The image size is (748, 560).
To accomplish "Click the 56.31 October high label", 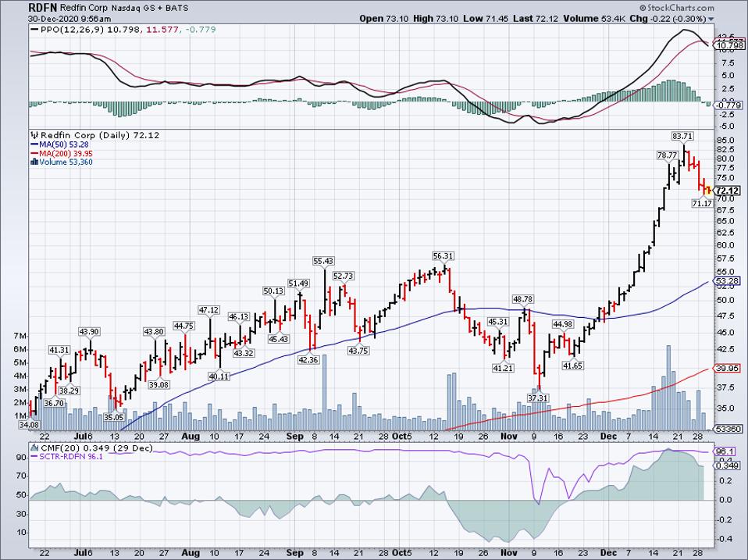I will (443, 256).
